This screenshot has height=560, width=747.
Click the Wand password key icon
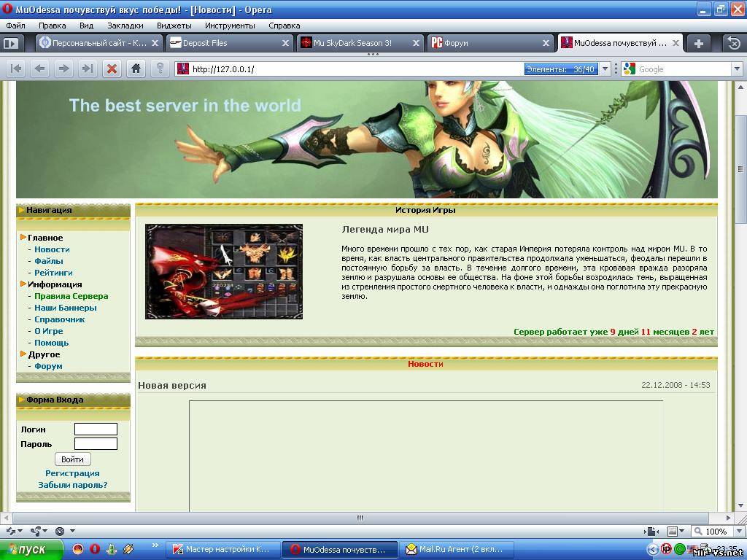tap(160, 69)
